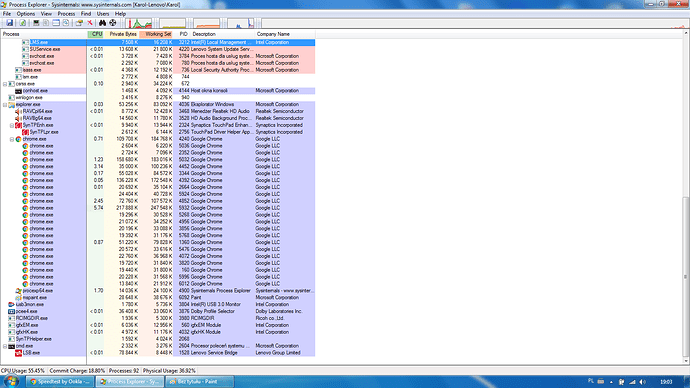Open the Windows Start button
Image resolution: width=690 pixels, height=388 pixels.
coord(11,381)
